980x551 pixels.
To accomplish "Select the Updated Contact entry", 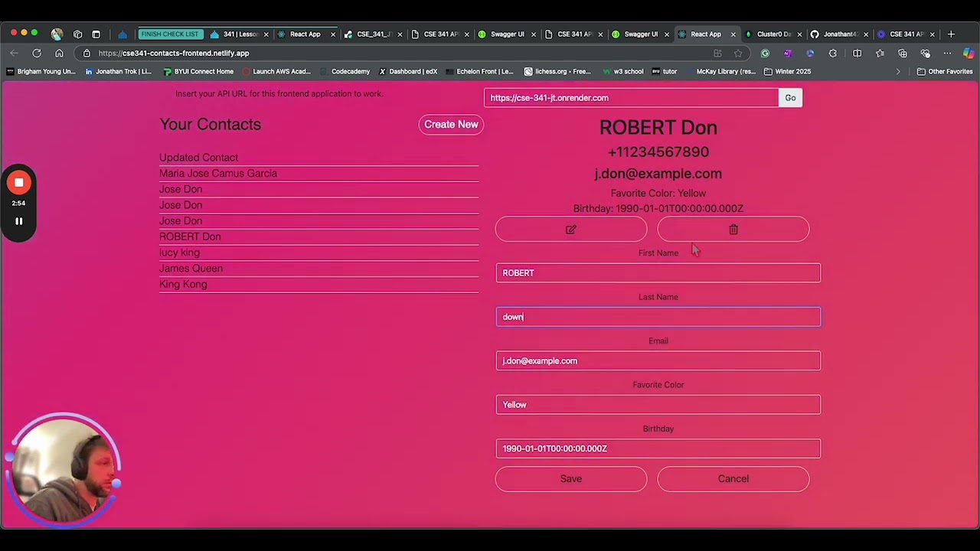I will (x=318, y=158).
